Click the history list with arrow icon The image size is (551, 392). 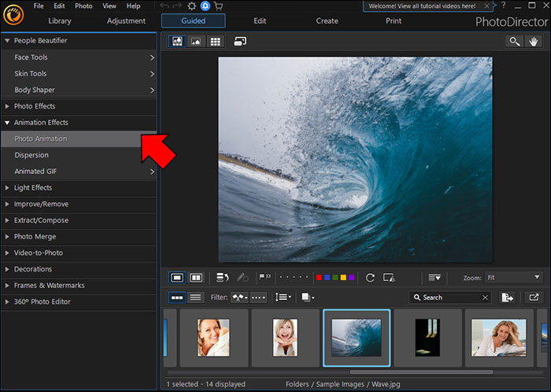click(x=222, y=278)
